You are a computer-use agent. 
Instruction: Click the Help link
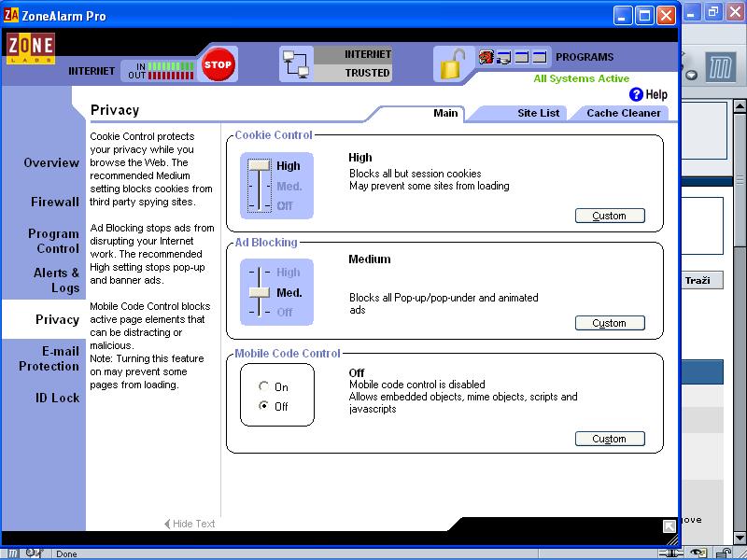click(x=656, y=95)
